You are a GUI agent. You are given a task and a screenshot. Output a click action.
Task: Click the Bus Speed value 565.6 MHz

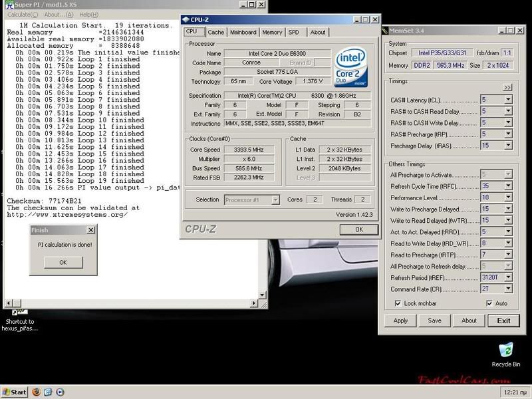point(249,168)
